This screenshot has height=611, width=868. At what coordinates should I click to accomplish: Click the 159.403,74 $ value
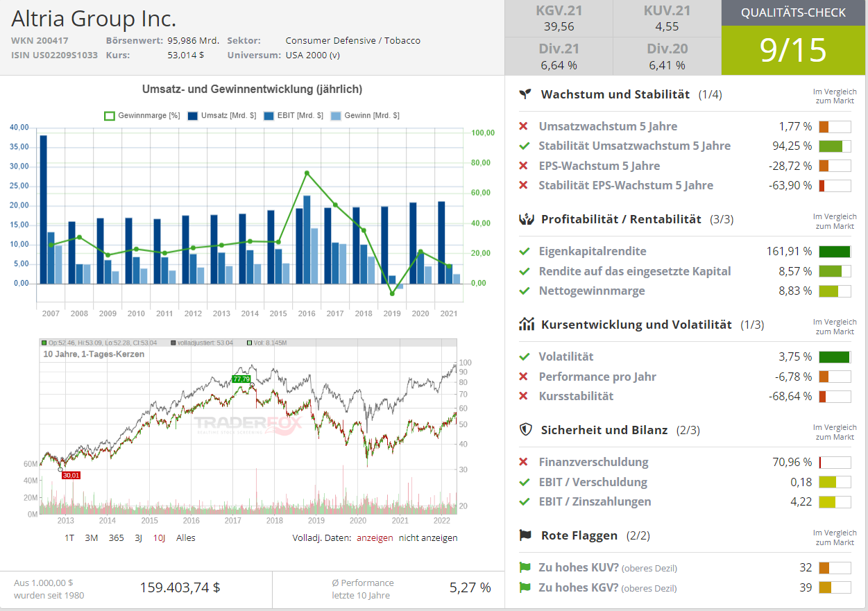[x=180, y=587]
